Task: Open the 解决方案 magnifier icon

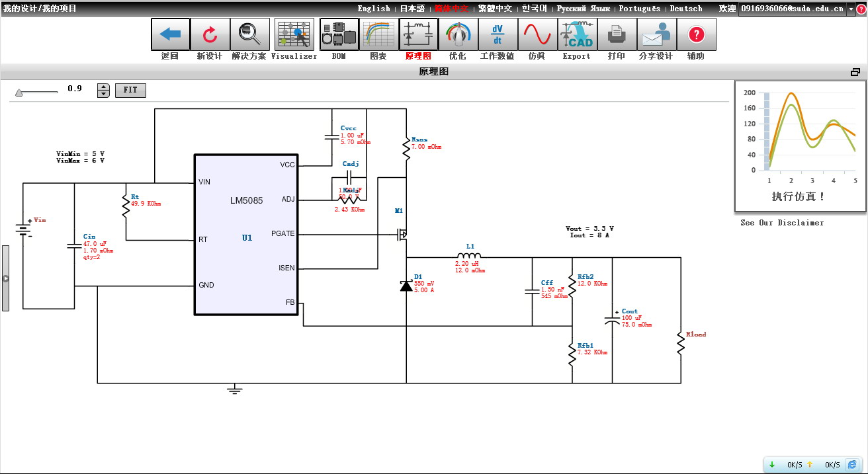Action: [249, 34]
